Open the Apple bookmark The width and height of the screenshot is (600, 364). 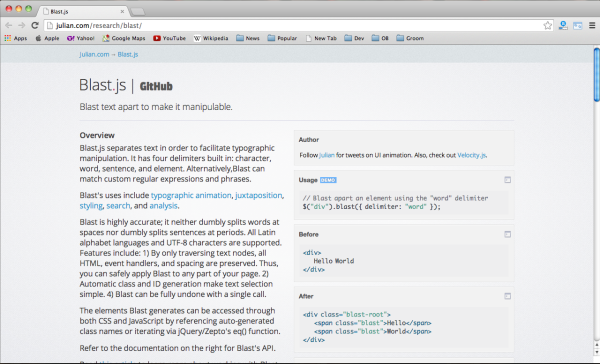click(x=47, y=38)
